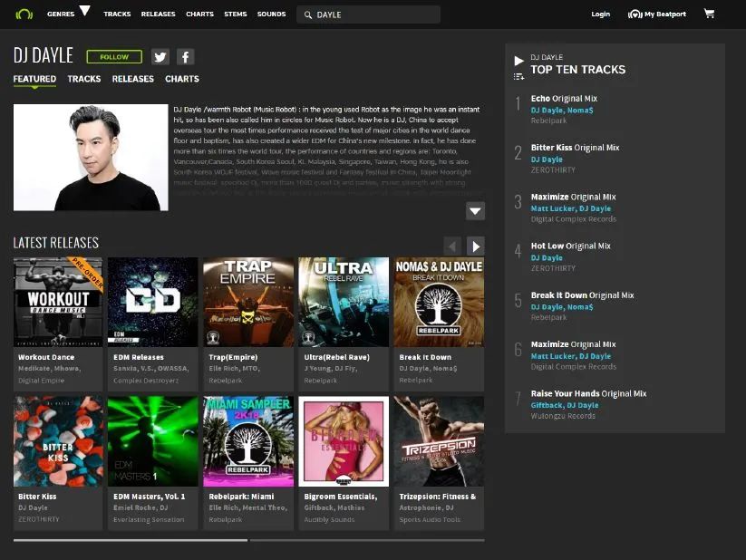Click the releases horizontal scrollbar
This screenshot has height=560, width=746.
pyautogui.click(x=249, y=540)
